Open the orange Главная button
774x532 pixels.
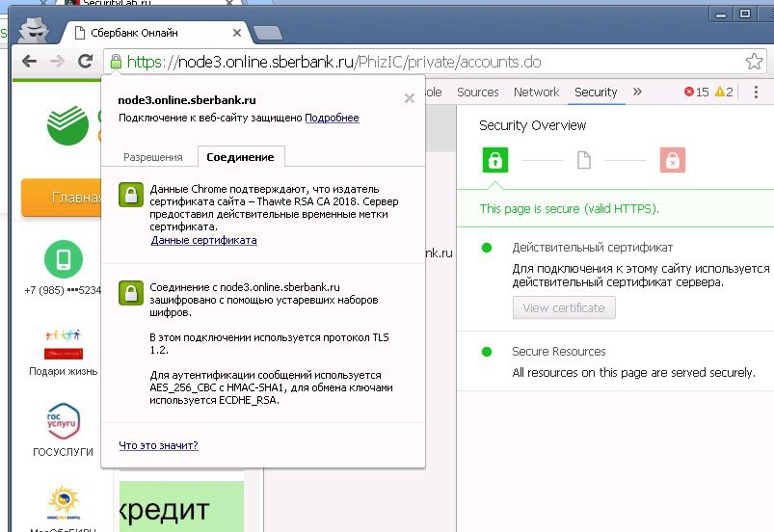[62, 198]
